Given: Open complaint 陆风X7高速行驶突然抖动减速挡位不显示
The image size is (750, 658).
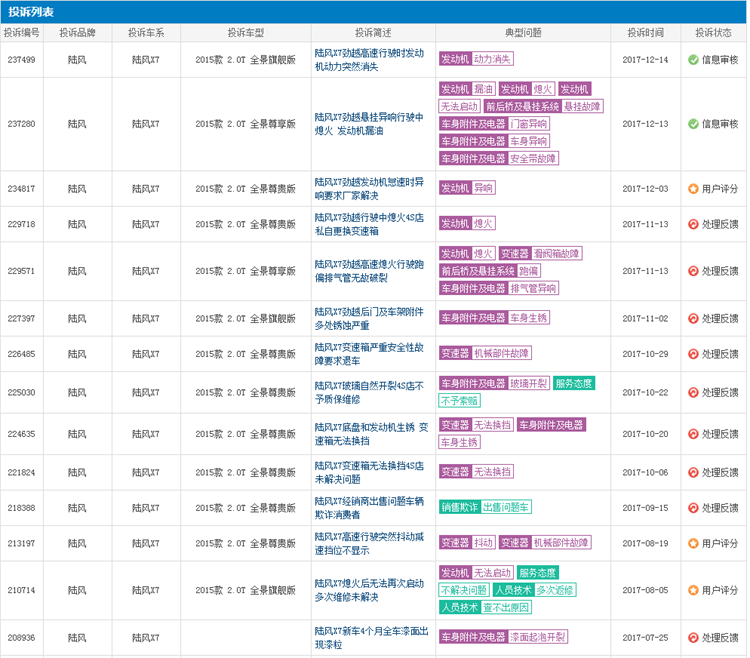Looking at the screenshot, I should coord(369,543).
